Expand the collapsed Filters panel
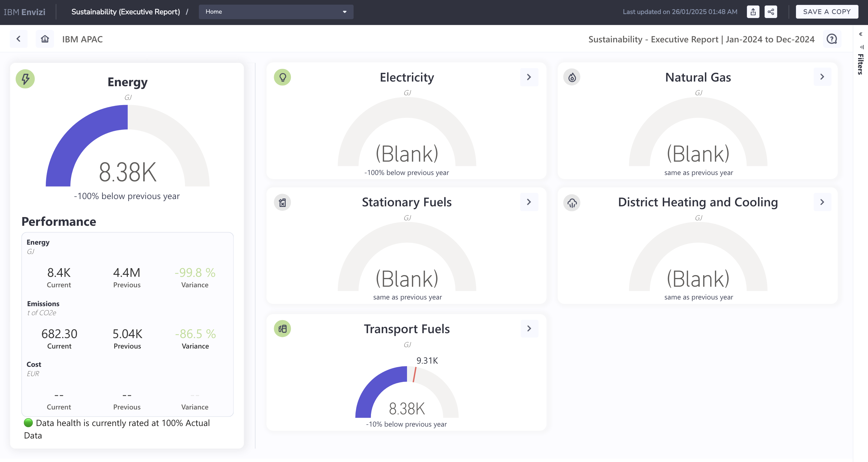The image size is (868, 462). pyautogui.click(x=860, y=34)
